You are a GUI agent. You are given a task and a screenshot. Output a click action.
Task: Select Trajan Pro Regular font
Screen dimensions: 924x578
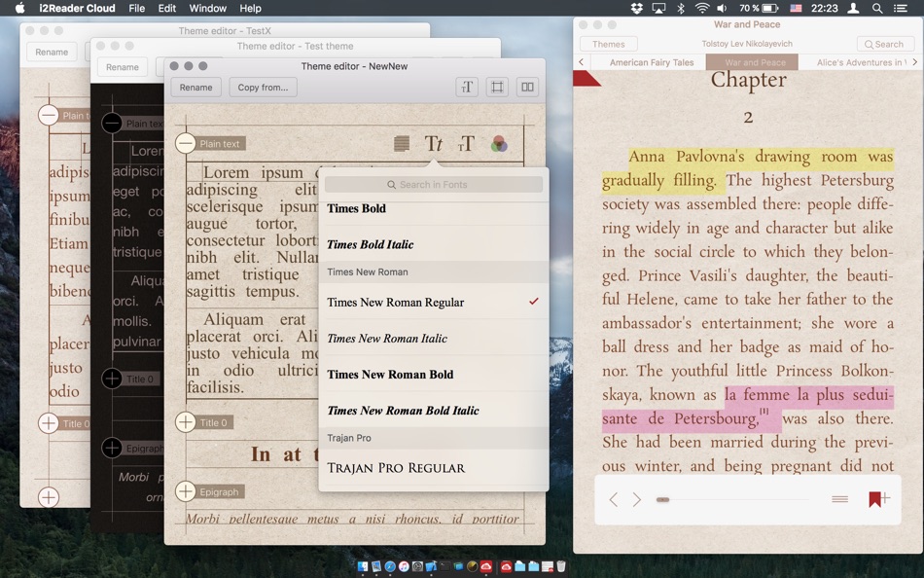(x=434, y=467)
